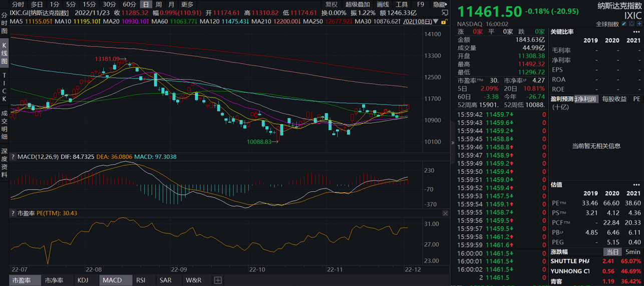This screenshot has width=644, height=286.
Task: Open the 复权 adjustment dropdown
Action: click(x=332, y=5)
